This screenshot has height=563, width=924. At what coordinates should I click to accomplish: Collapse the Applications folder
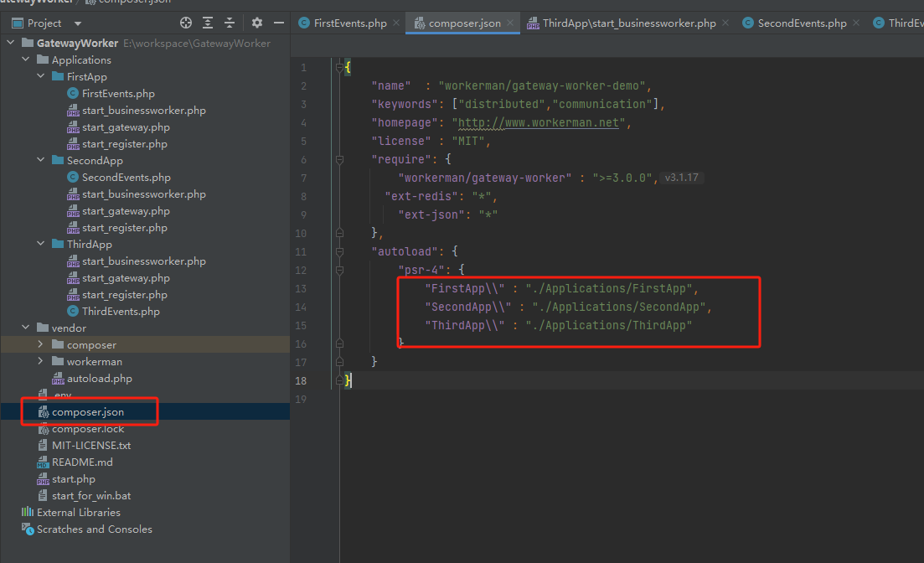pyautogui.click(x=25, y=59)
